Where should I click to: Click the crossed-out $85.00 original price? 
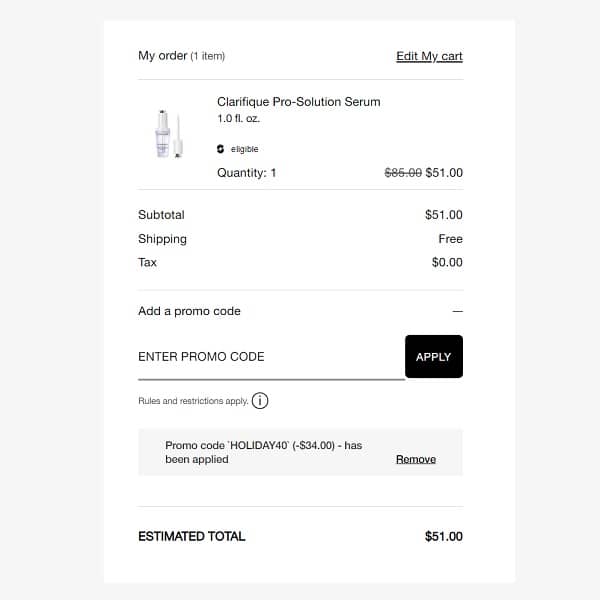(x=403, y=173)
